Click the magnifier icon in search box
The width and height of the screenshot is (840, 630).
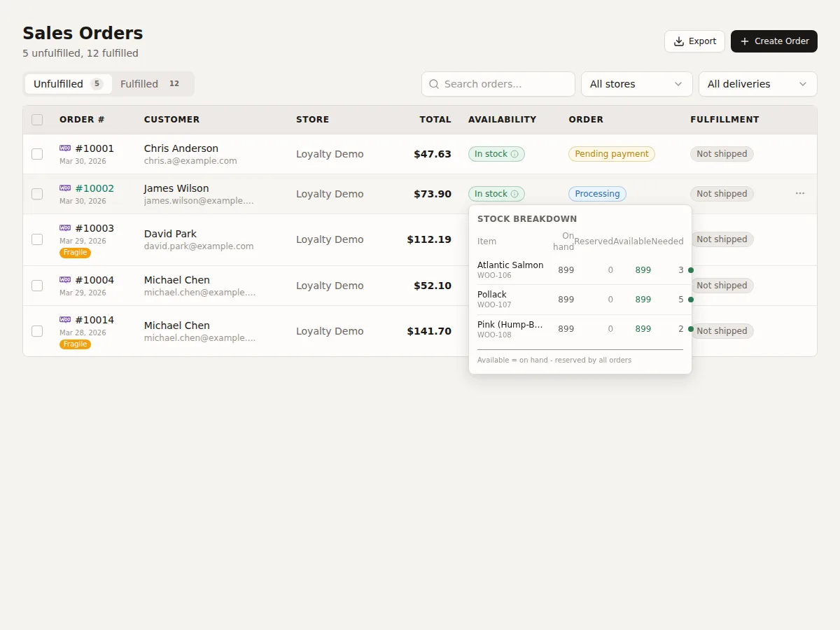pos(434,84)
